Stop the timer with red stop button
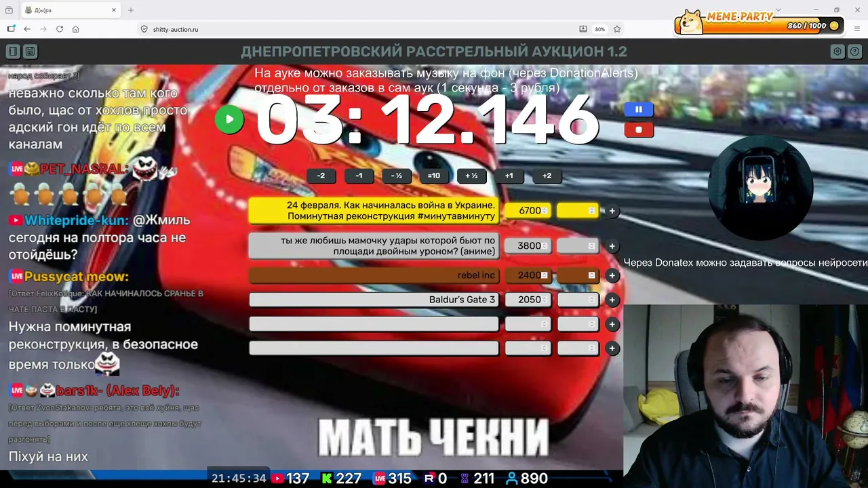Image resolution: width=868 pixels, height=488 pixels. point(639,129)
